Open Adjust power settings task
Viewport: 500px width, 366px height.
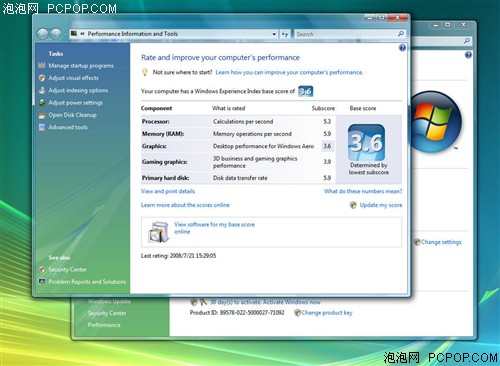76,103
